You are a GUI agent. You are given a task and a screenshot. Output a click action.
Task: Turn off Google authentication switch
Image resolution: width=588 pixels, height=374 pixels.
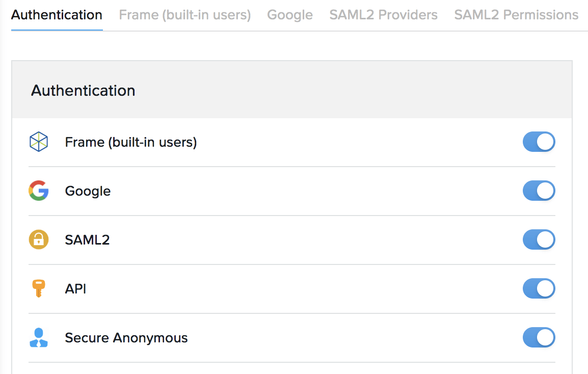tap(539, 191)
